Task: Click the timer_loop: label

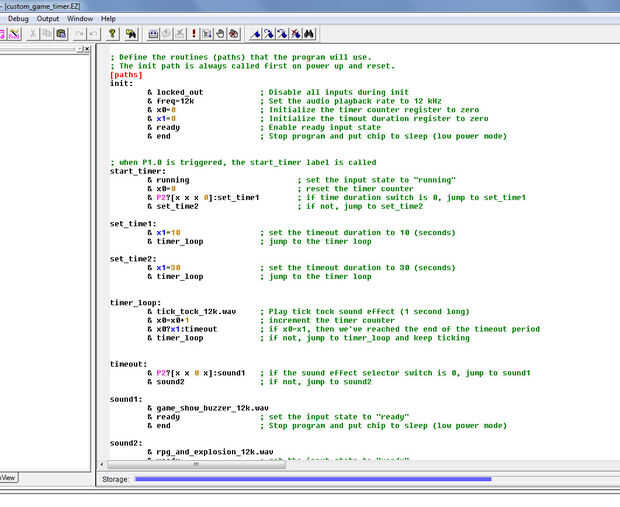Action: pyautogui.click(x=135, y=303)
